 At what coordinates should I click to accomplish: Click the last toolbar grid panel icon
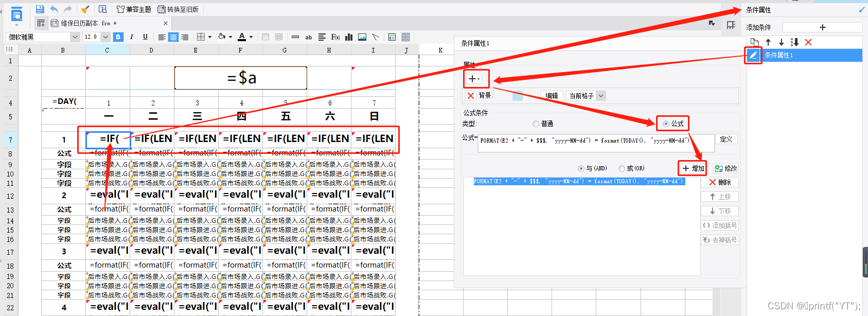pos(405,37)
